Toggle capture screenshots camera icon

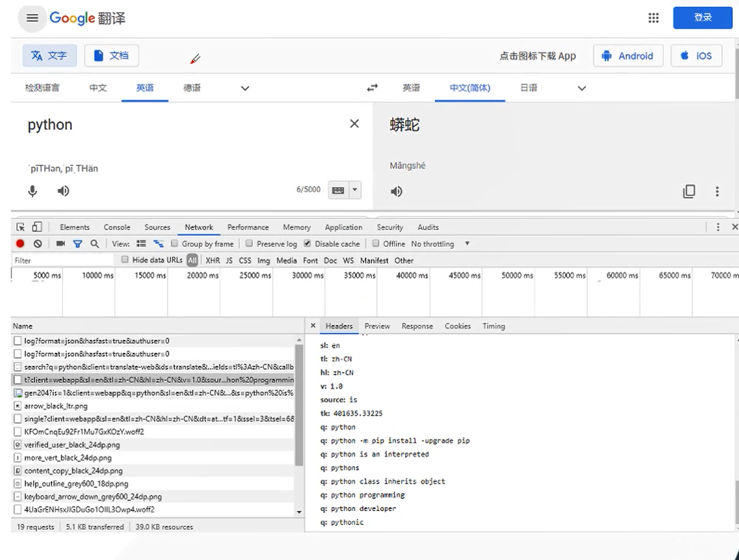point(60,244)
